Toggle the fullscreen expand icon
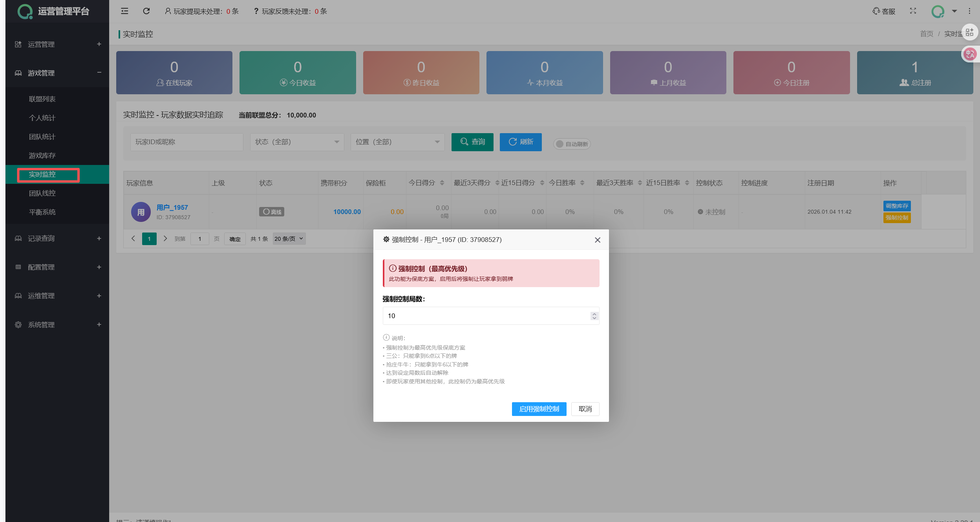 [913, 11]
